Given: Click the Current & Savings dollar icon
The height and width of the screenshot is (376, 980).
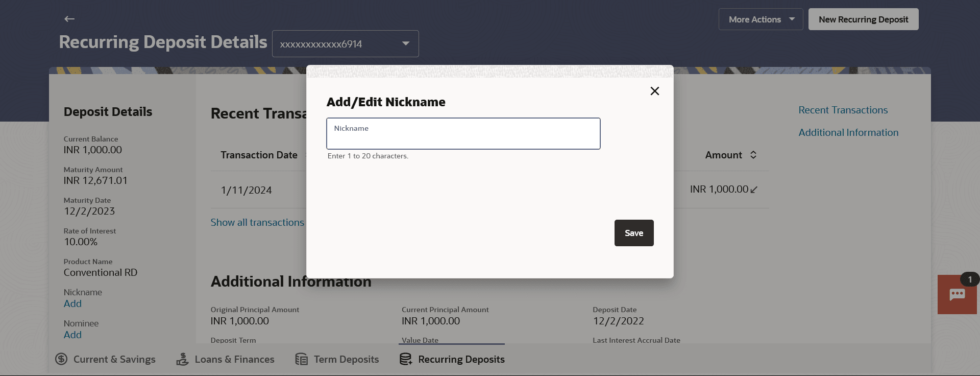Looking at the screenshot, I should (61, 359).
